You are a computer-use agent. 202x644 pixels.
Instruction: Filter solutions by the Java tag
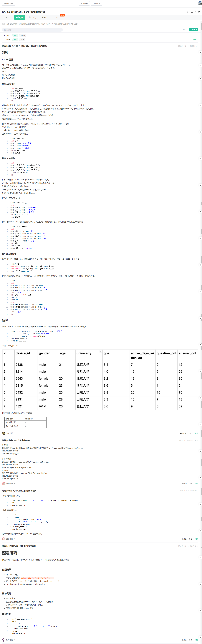pyautogui.click(x=22, y=40)
